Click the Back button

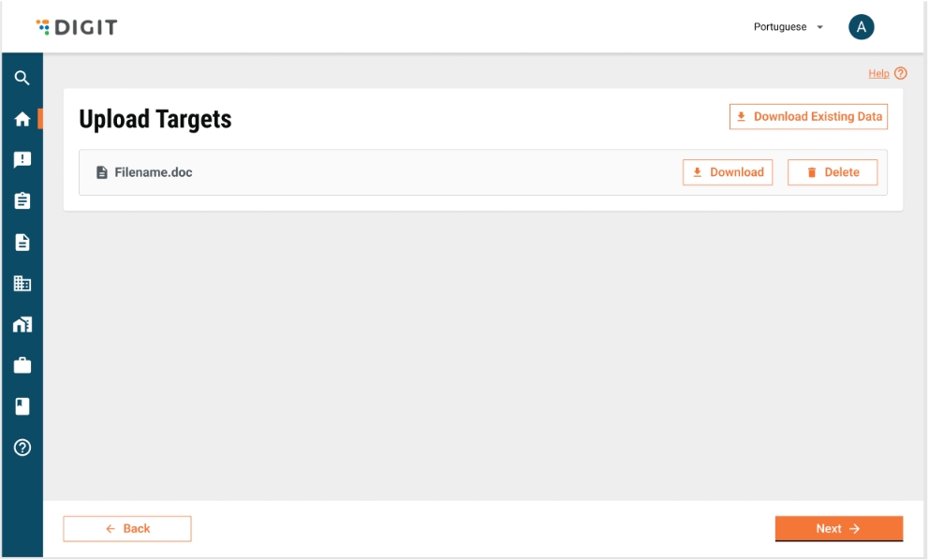(127, 529)
